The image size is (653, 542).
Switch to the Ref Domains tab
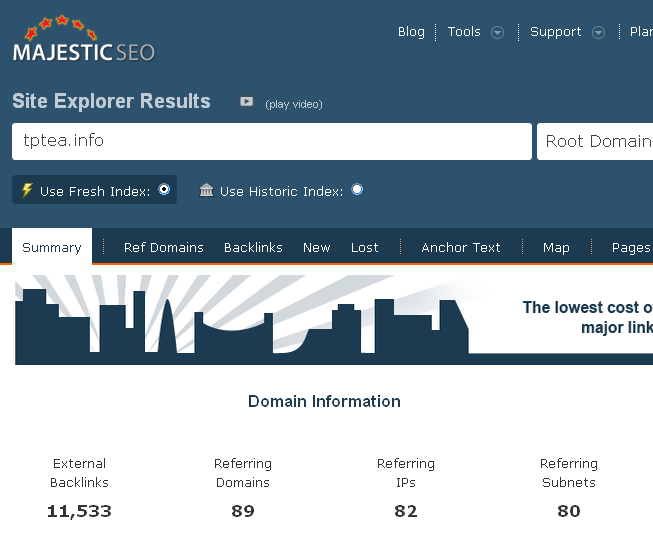pyautogui.click(x=163, y=248)
